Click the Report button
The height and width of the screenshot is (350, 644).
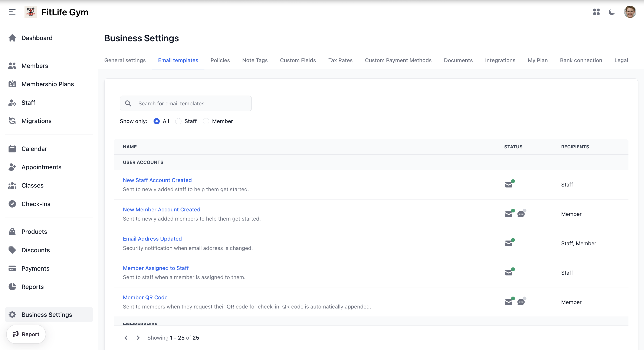click(x=26, y=334)
